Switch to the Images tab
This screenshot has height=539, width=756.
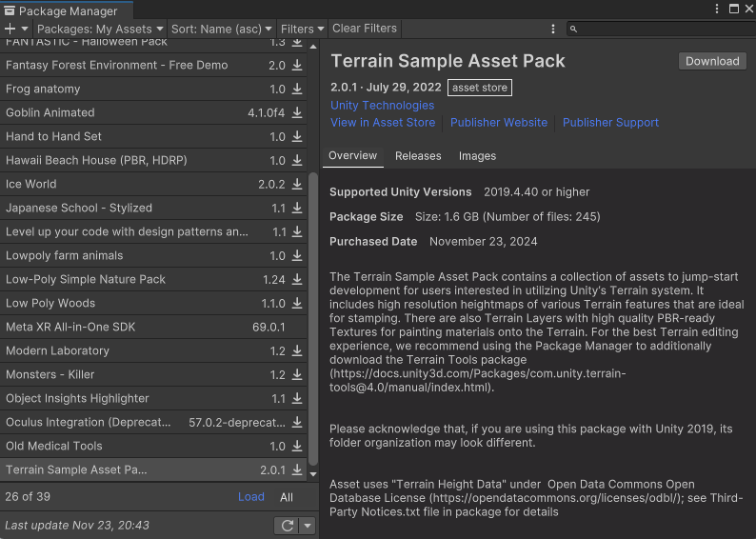pyautogui.click(x=477, y=156)
